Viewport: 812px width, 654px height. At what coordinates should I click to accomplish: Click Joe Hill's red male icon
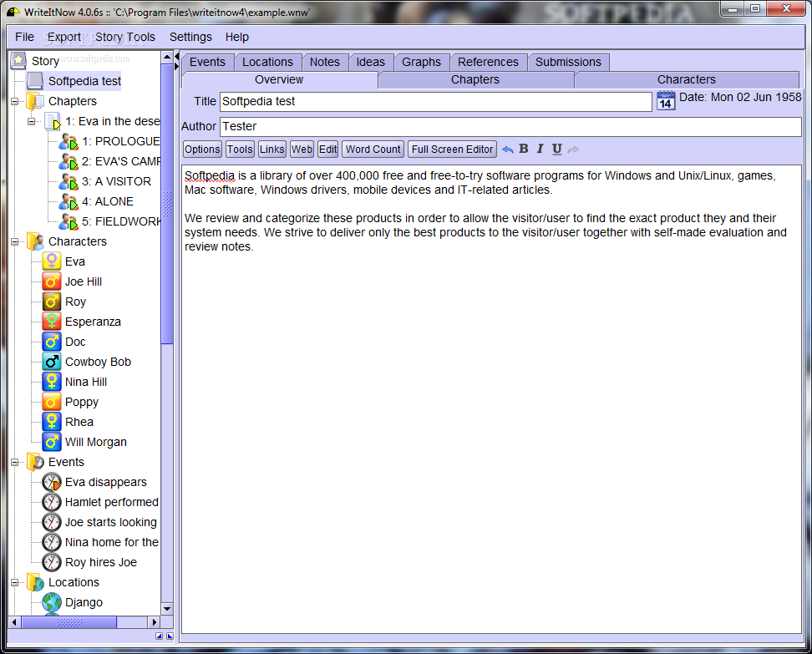tap(52, 281)
